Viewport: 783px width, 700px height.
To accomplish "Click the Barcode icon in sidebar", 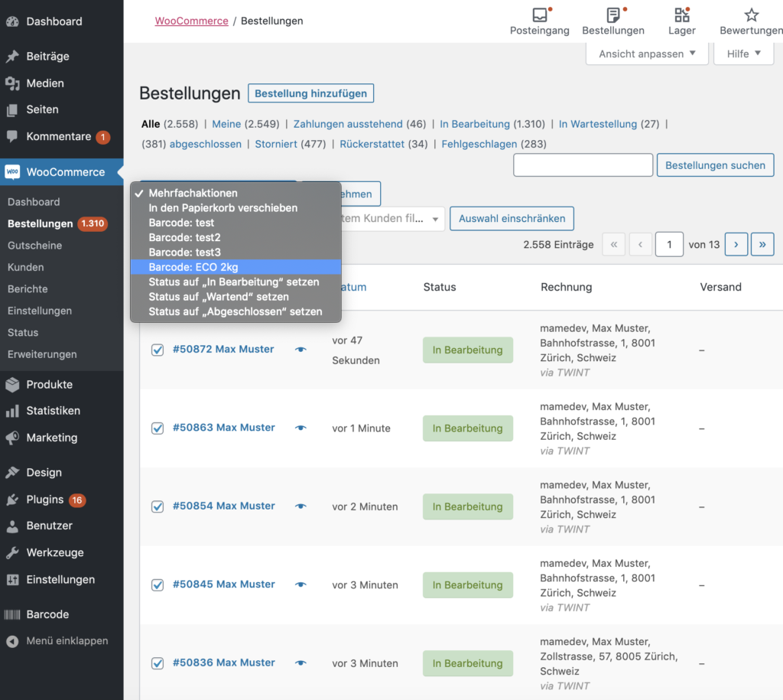I will pos(12,614).
